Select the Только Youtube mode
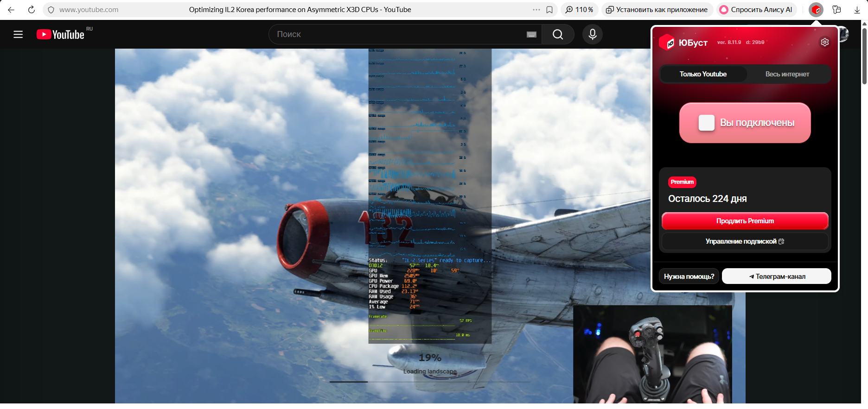Viewport: 868px width, 409px height. pos(703,74)
